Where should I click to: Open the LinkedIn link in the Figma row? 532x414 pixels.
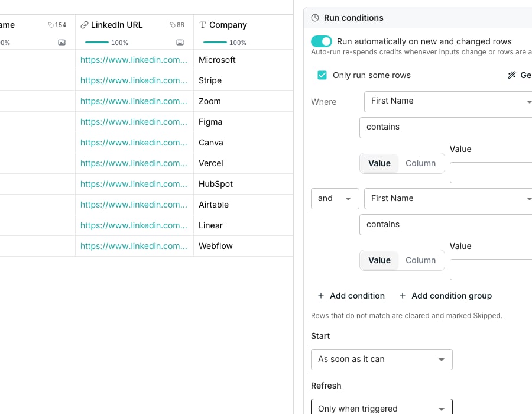pyautogui.click(x=134, y=122)
